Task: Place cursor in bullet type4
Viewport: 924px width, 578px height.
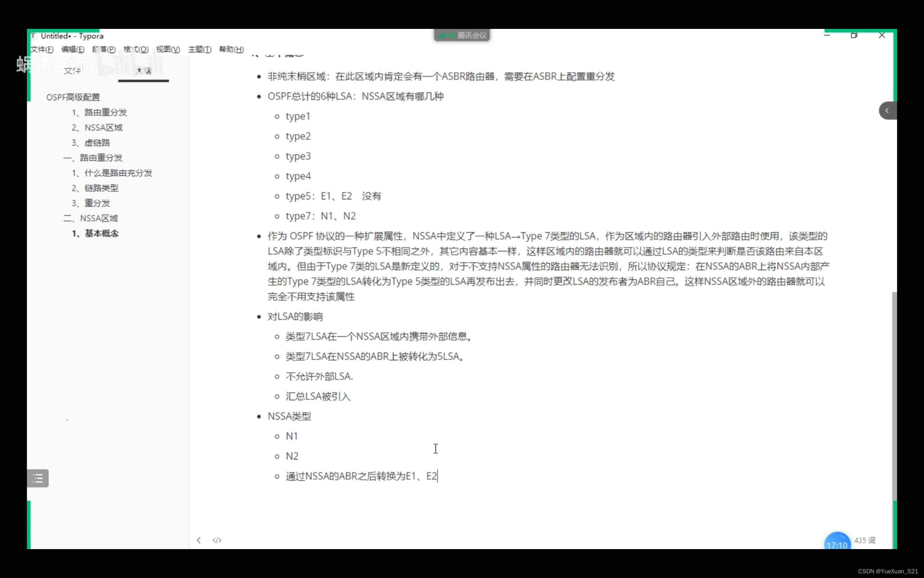Action: click(298, 176)
